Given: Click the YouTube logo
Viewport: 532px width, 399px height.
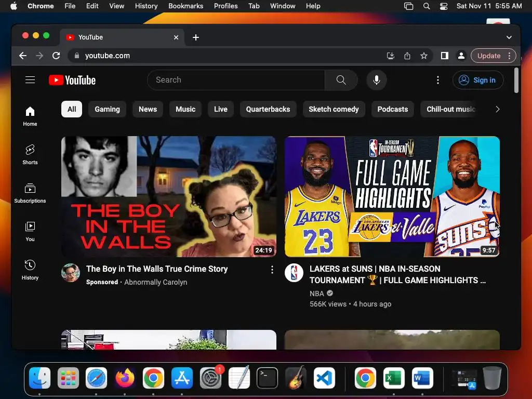Looking at the screenshot, I should [x=72, y=80].
